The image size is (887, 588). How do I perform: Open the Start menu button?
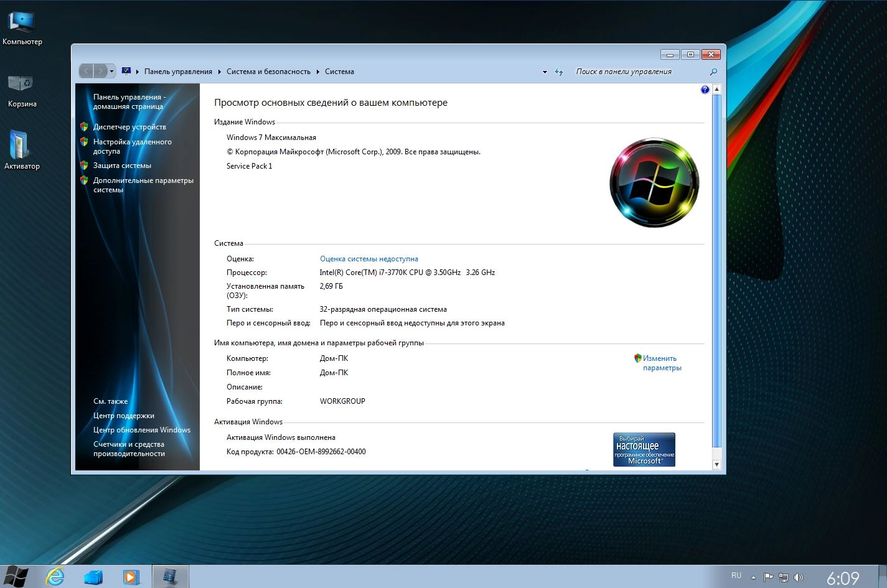[15, 577]
